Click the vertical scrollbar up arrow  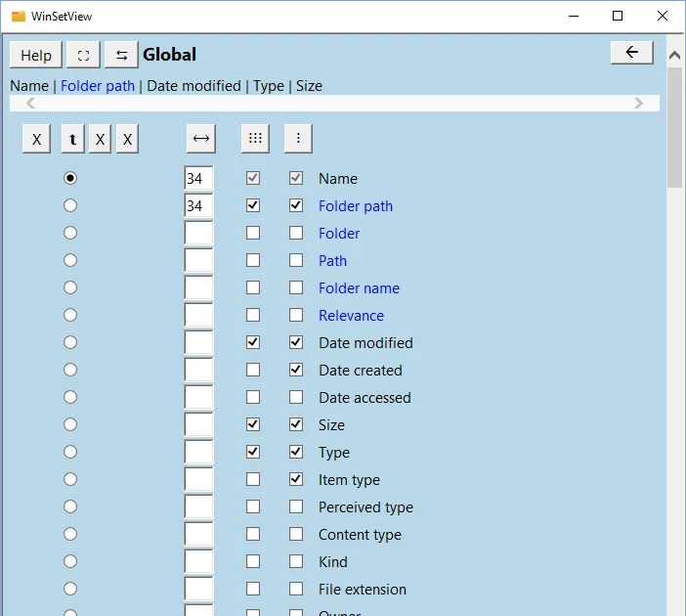click(x=674, y=55)
